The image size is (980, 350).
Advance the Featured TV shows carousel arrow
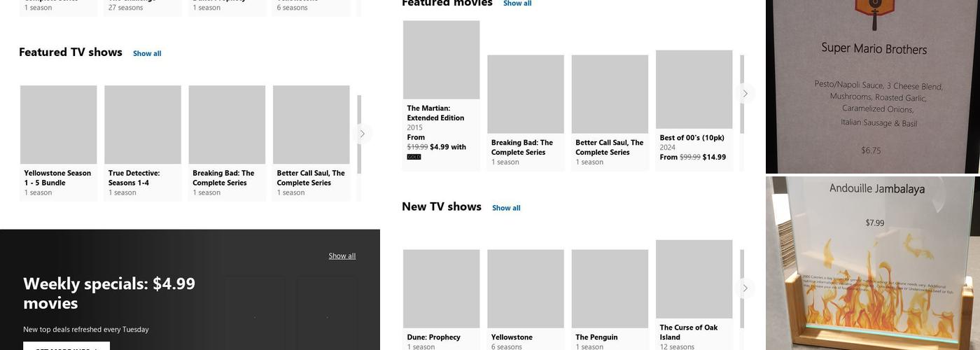[362, 134]
